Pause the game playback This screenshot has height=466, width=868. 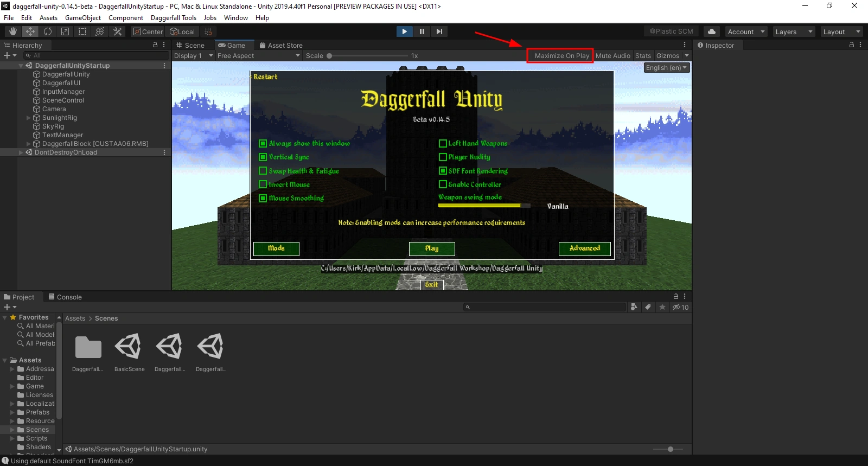422,31
